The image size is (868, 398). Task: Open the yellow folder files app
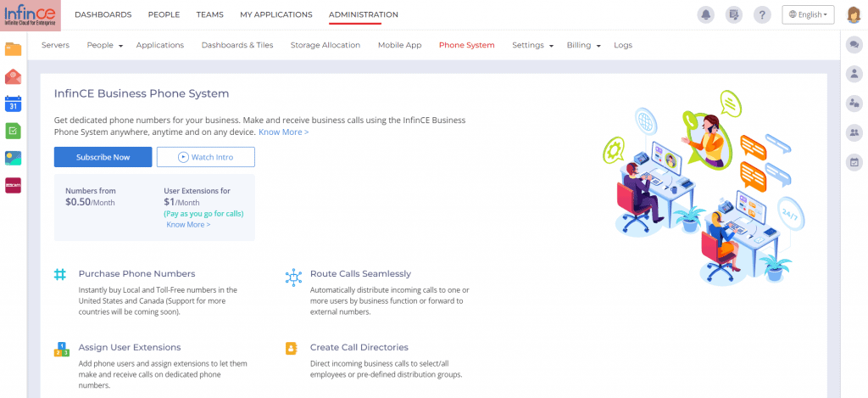pyautogui.click(x=13, y=48)
